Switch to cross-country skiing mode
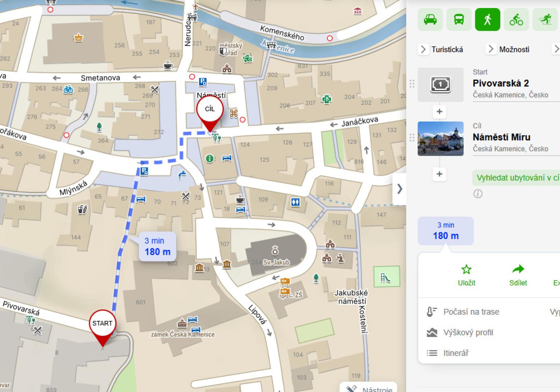560x392 pixels. (545, 20)
